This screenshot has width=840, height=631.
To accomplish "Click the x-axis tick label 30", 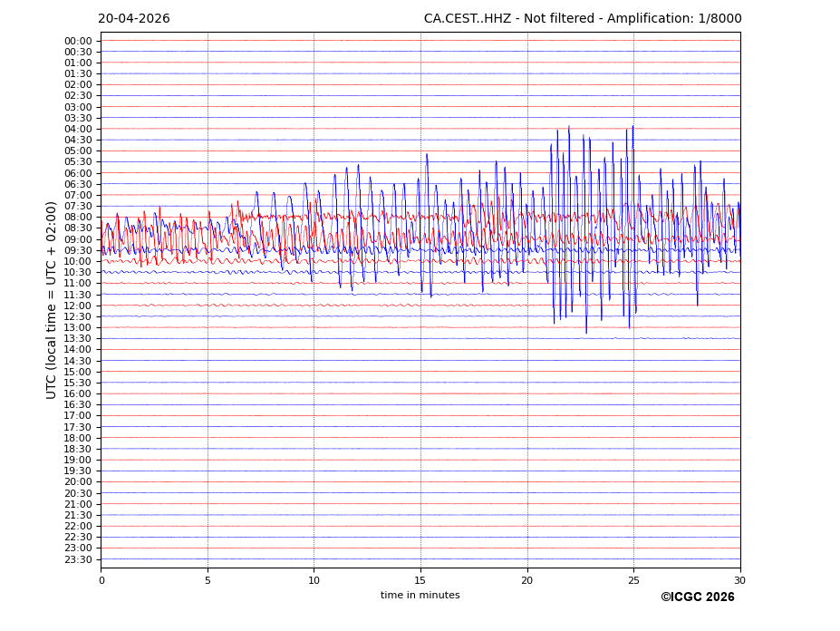I will click(739, 580).
